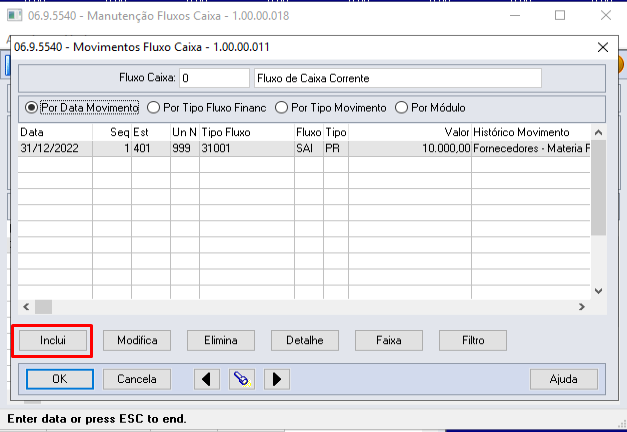Select Por Tipo Fluxo Financ radio option

click(x=206, y=108)
